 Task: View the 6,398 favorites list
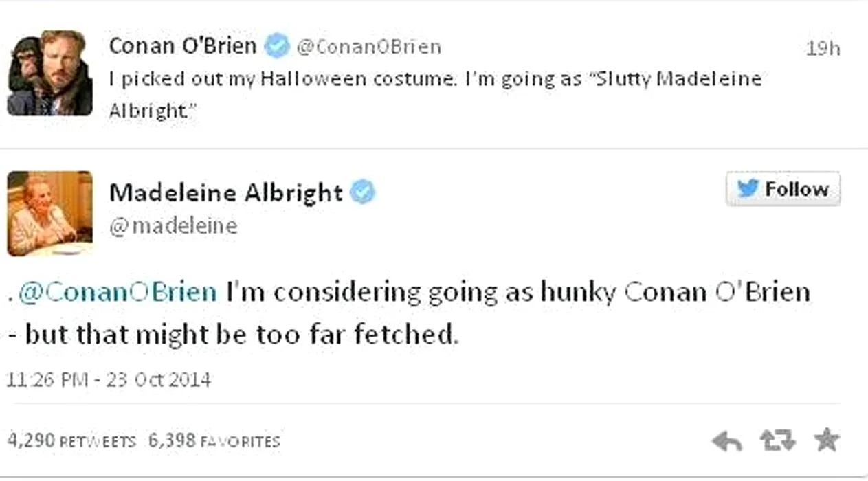click(x=214, y=440)
